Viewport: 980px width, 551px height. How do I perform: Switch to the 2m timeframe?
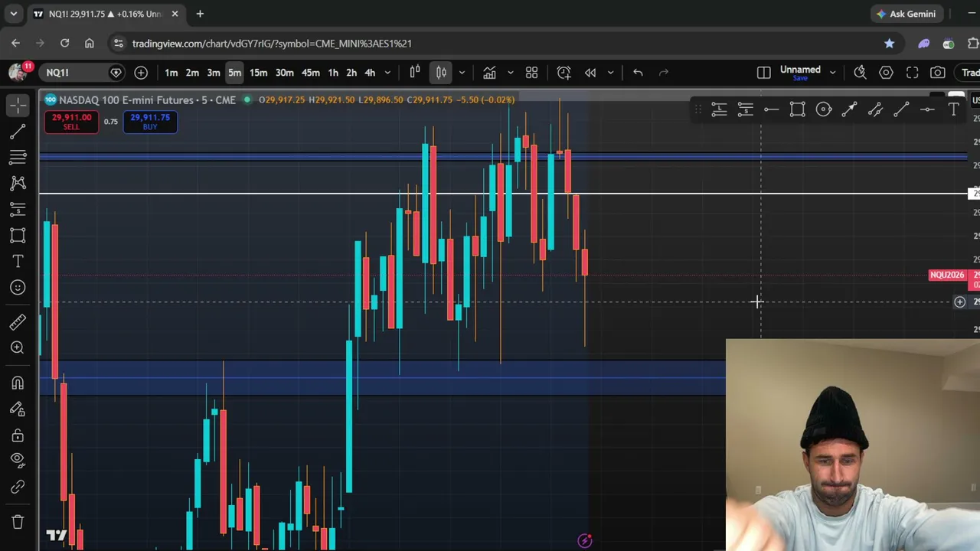pyautogui.click(x=192, y=73)
